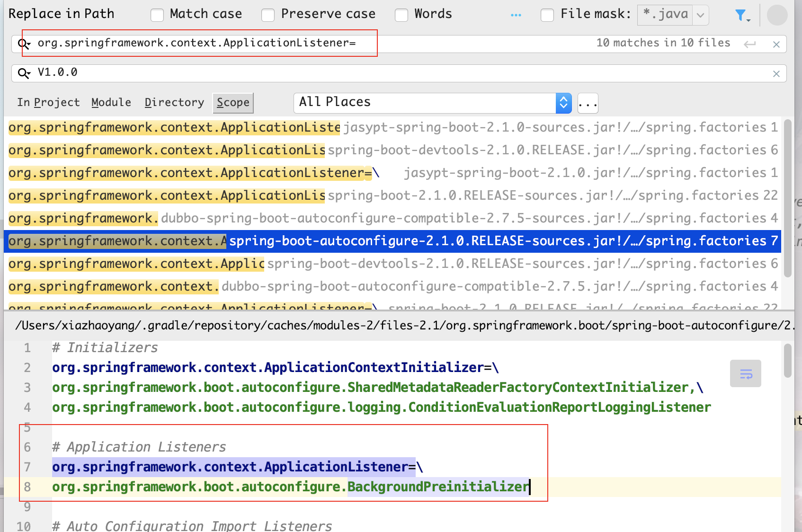
Task: Clear the replace field with its X
Action: coord(776,74)
